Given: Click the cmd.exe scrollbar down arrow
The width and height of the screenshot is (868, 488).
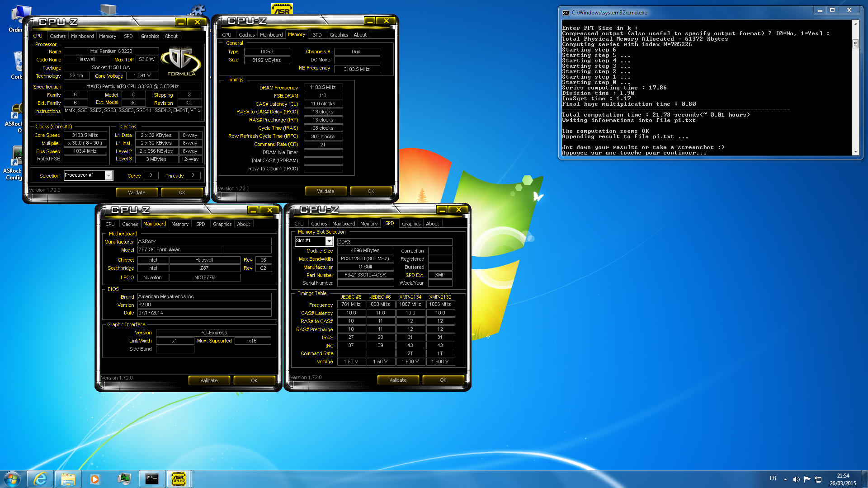Looking at the screenshot, I should click(x=855, y=152).
